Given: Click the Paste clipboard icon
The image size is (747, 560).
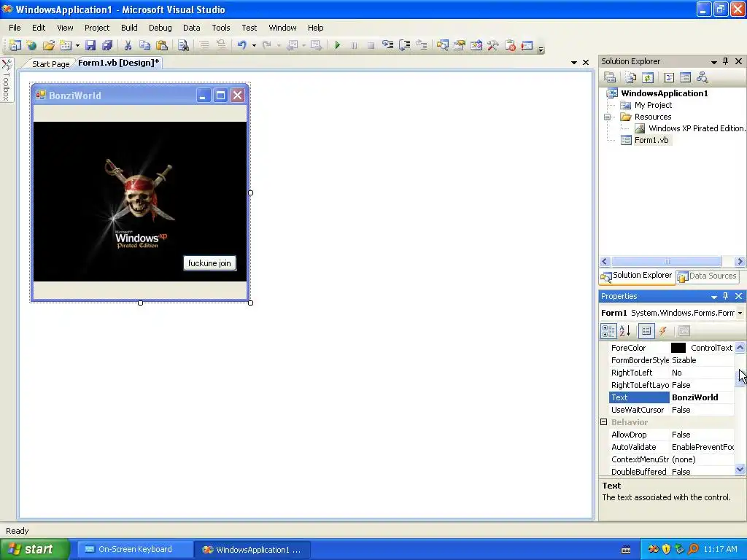Looking at the screenshot, I should pos(162,45).
